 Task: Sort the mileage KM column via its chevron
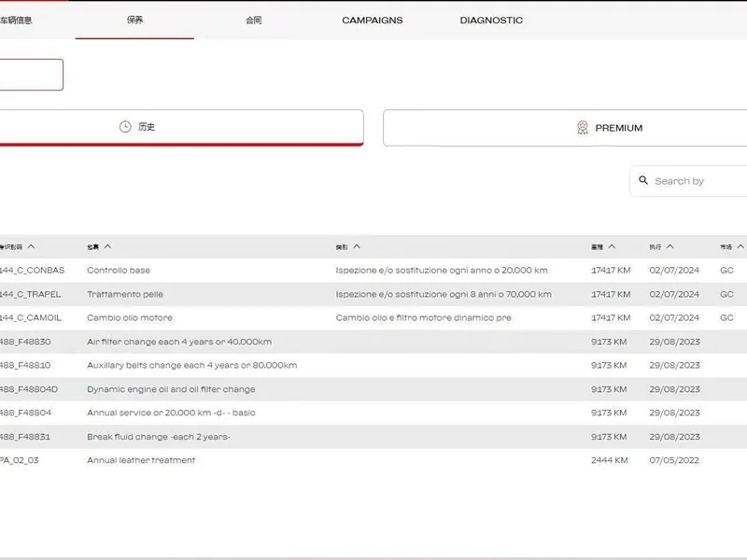point(613,246)
